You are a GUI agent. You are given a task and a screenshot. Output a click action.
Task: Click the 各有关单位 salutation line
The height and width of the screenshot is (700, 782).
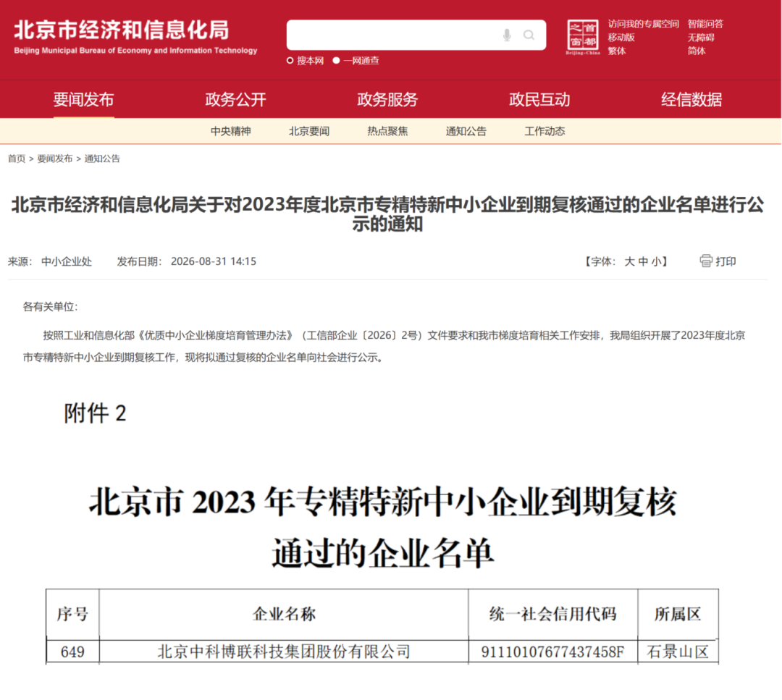pos(51,307)
